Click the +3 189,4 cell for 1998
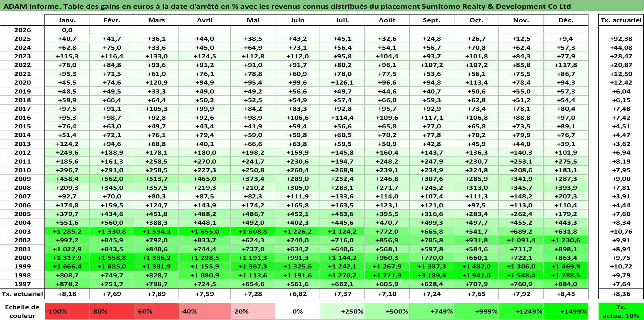 [432, 275]
